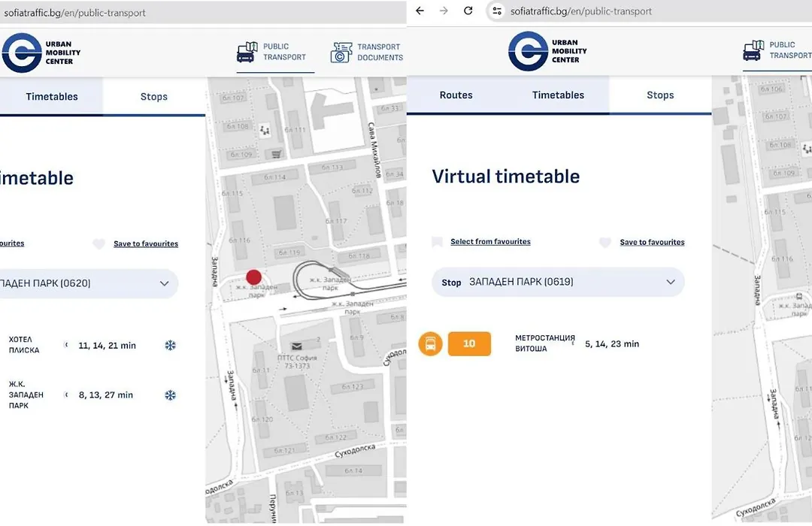Click the 'ПТТС София 73-1373' label on left map
The height and width of the screenshot is (526, 812).
pos(297,361)
